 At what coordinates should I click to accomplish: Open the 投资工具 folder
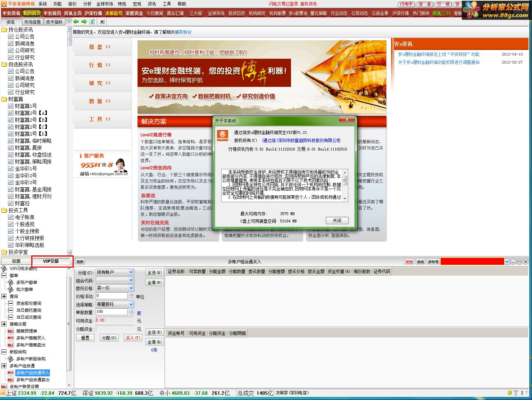pos(15,210)
